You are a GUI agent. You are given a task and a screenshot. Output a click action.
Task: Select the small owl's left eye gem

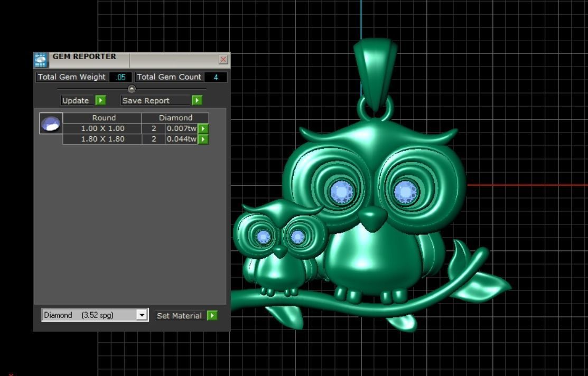click(264, 237)
